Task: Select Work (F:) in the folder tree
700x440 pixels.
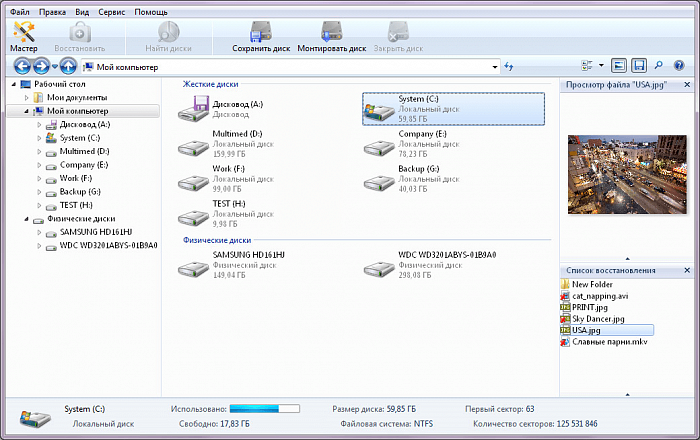Action: tap(76, 178)
